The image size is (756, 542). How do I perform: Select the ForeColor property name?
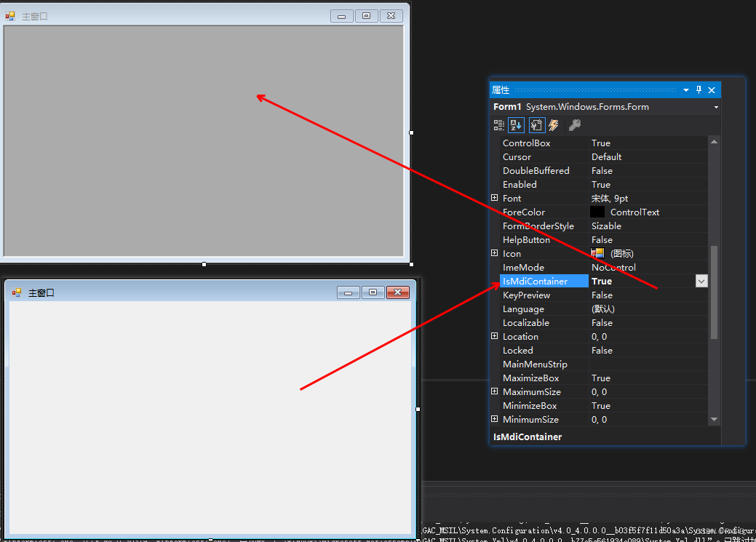(x=524, y=212)
